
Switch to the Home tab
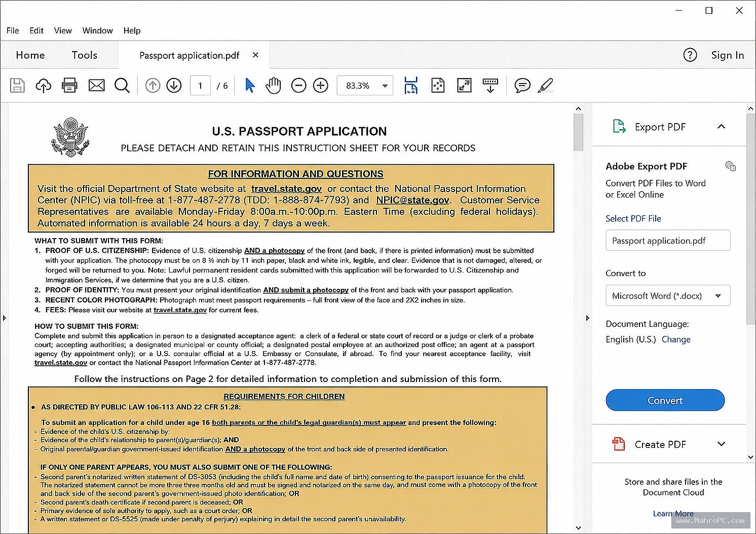(x=30, y=55)
